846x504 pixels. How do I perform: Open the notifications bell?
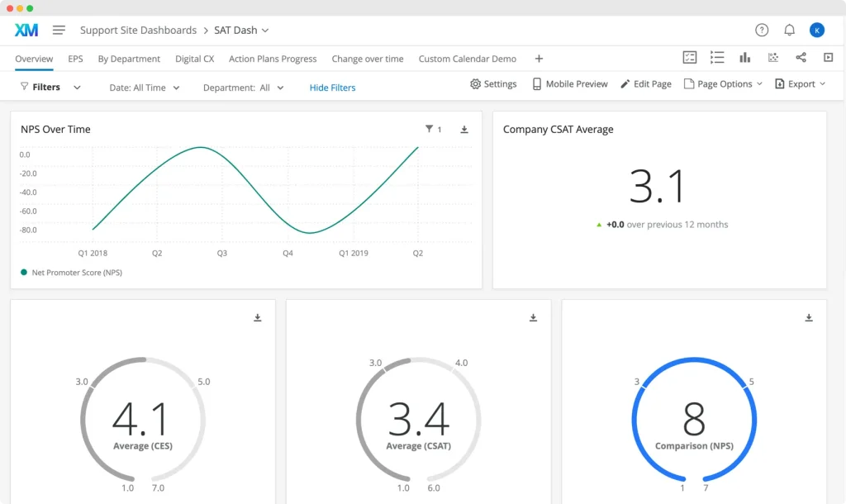[789, 31]
